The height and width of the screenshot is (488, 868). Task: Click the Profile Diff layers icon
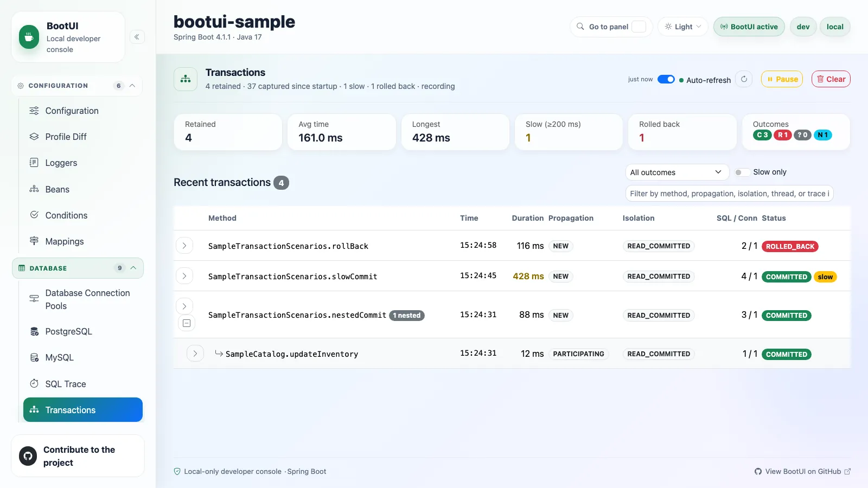pos(34,137)
